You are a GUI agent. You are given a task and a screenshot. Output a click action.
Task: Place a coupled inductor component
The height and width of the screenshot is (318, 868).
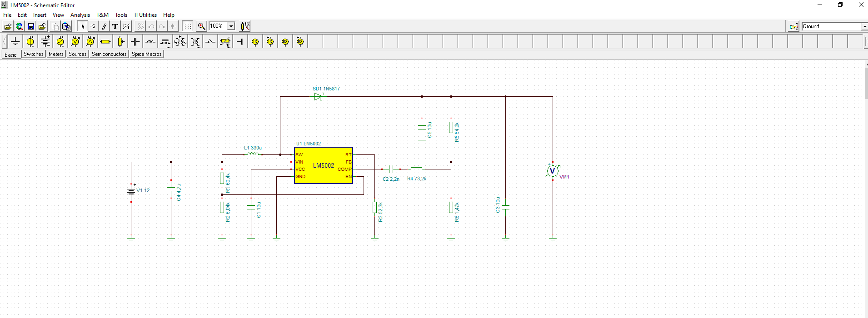(165, 42)
